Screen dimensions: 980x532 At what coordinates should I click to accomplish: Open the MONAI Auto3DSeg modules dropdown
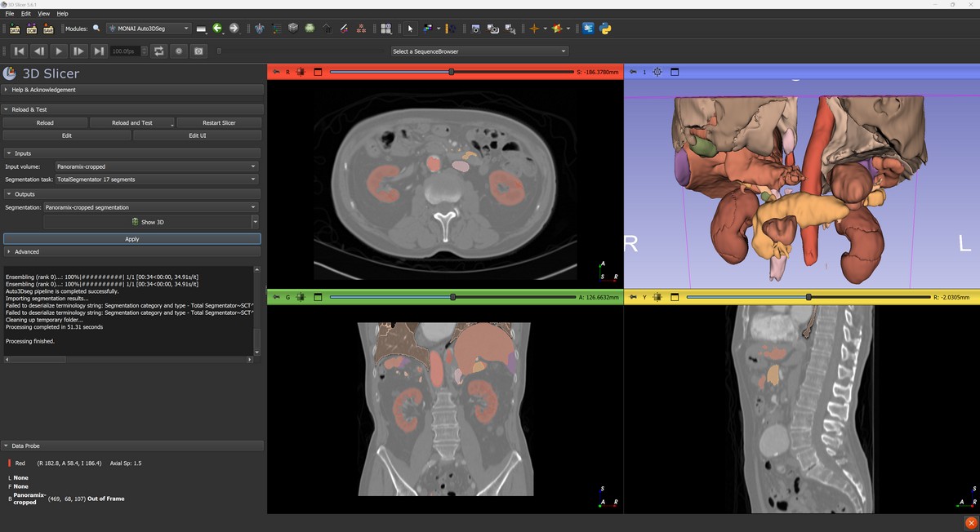point(149,29)
